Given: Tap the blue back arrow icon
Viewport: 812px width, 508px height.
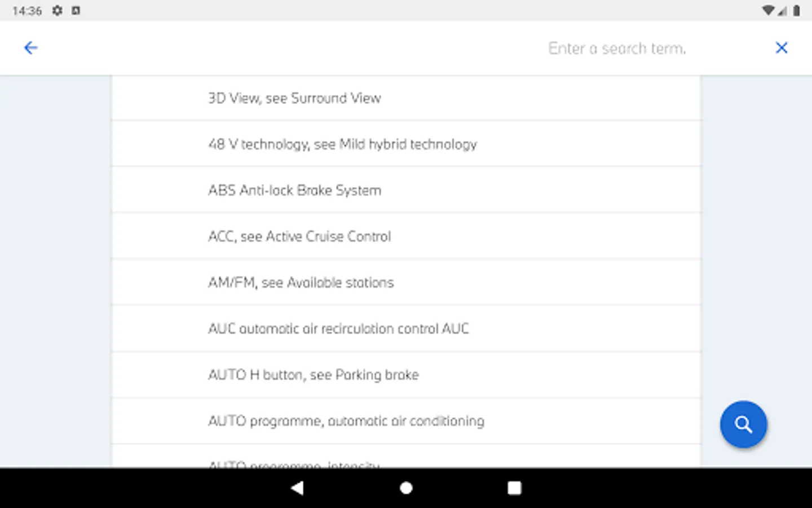Looking at the screenshot, I should tap(31, 48).
